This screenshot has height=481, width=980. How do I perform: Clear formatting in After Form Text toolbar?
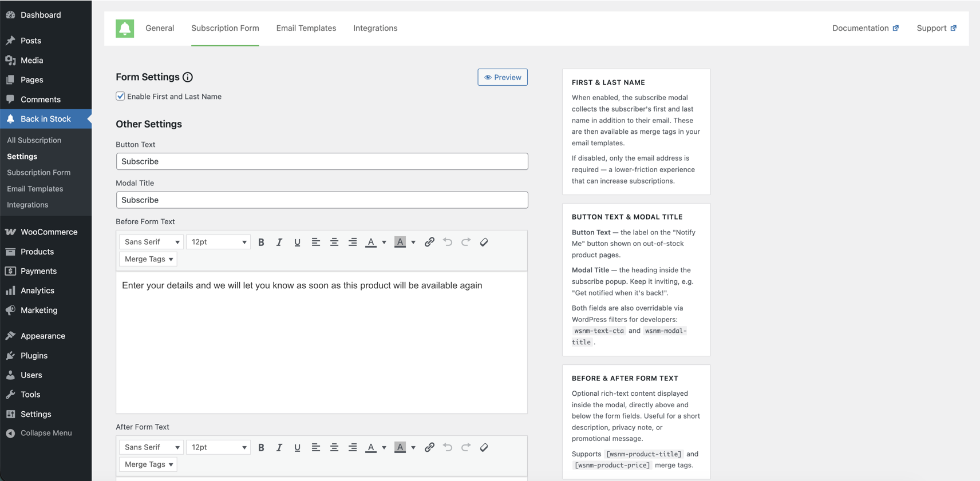coord(484,447)
